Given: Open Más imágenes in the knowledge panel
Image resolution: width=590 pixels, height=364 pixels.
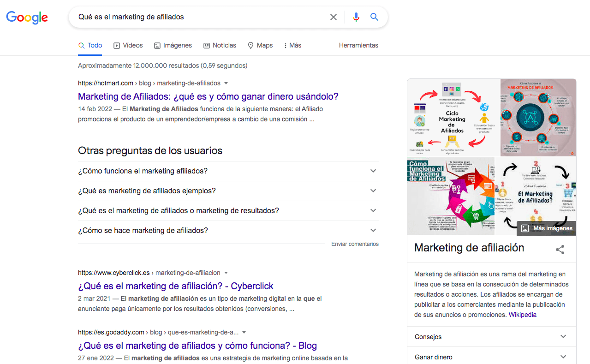Looking at the screenshot, I should coord(547,228).
